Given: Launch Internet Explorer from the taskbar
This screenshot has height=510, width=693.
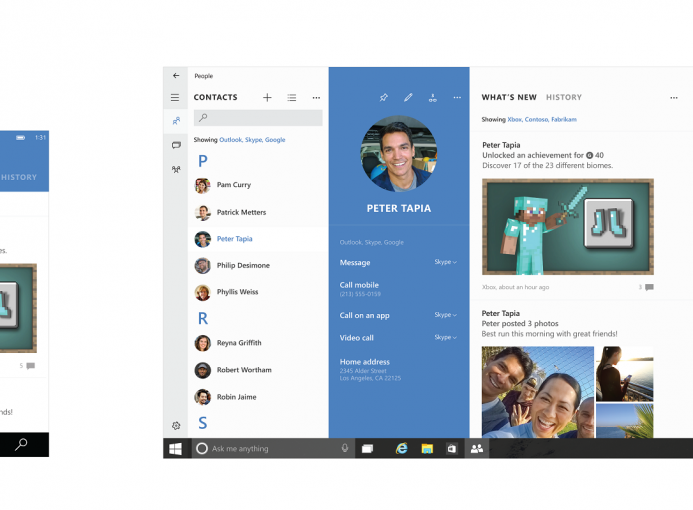Looking at the screenshot, I should tap(401, 449).
